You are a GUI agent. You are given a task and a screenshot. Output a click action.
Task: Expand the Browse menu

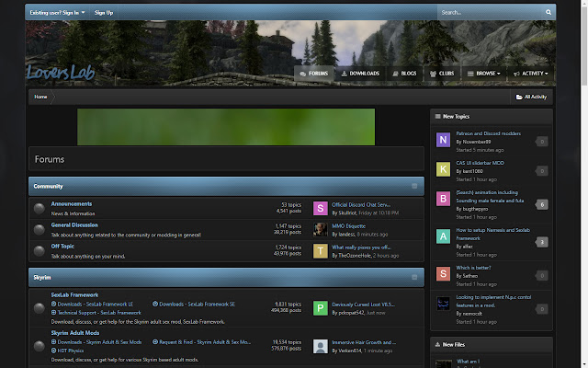tap(484, 74)
